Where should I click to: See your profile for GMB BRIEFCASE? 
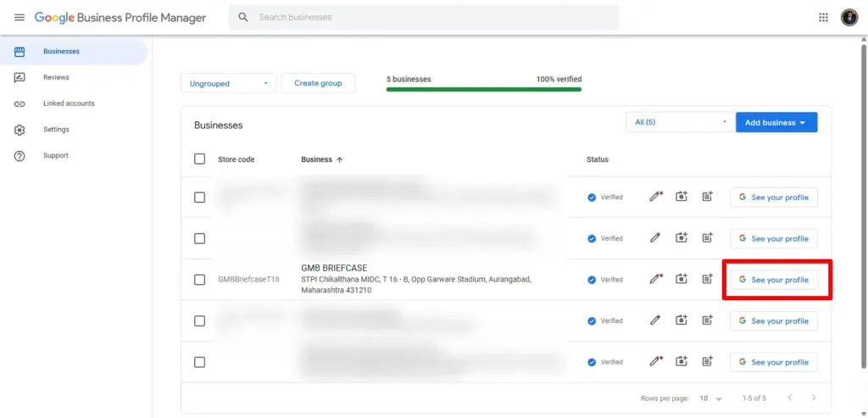tap(774, 280)
